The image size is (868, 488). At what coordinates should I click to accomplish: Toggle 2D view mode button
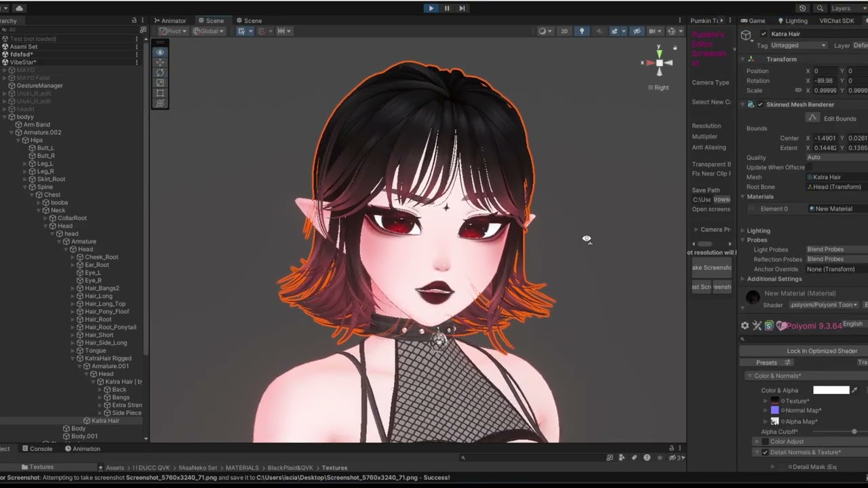(564, 31)
